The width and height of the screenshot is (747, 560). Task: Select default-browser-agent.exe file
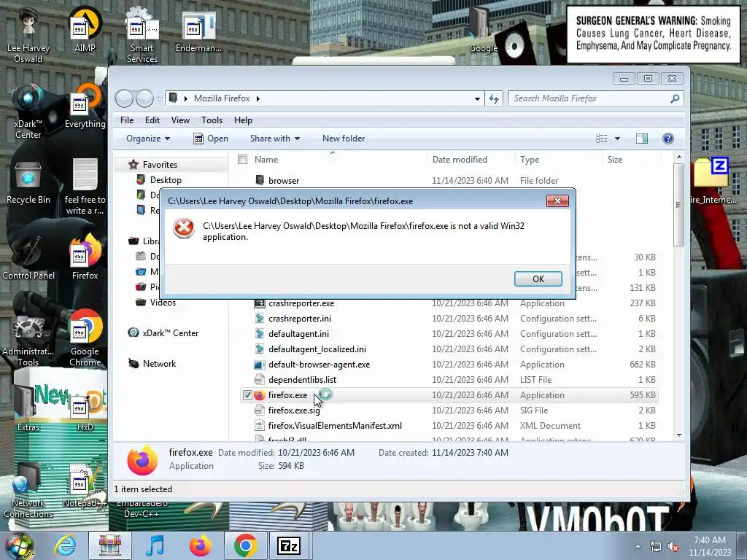(x=320, y=365)
